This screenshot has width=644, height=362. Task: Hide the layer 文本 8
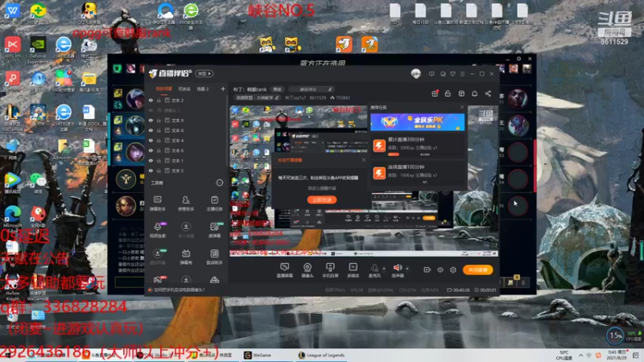pyautogui.click(x=151, y=130)
